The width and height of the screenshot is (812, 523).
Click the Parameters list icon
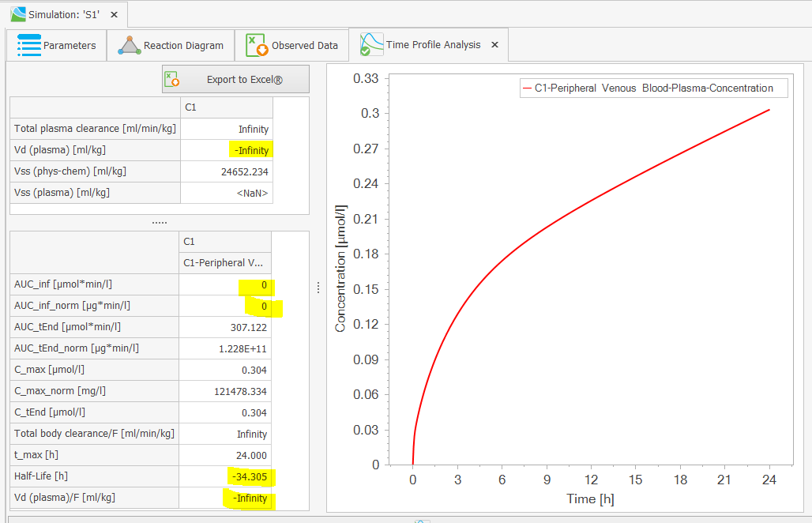28,45
